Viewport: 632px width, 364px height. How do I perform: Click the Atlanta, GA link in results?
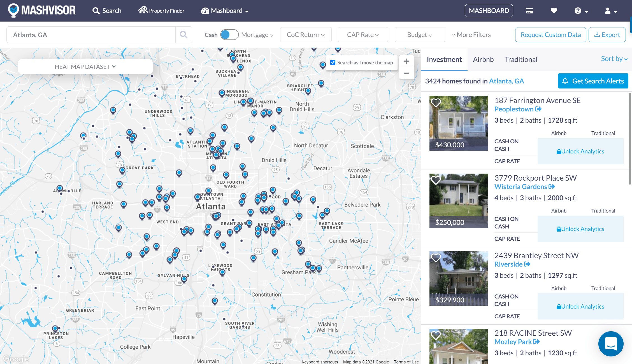[506, 81]
